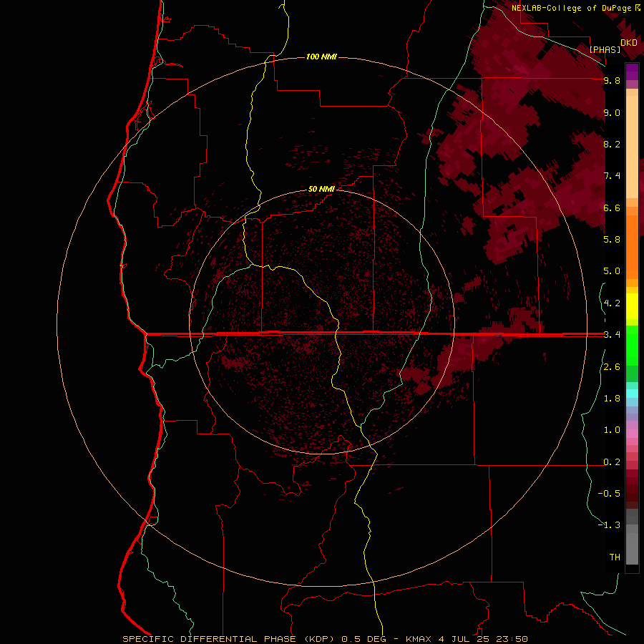Click the 7.4 color scale value

pyautogui.click(x=612, y=176)
